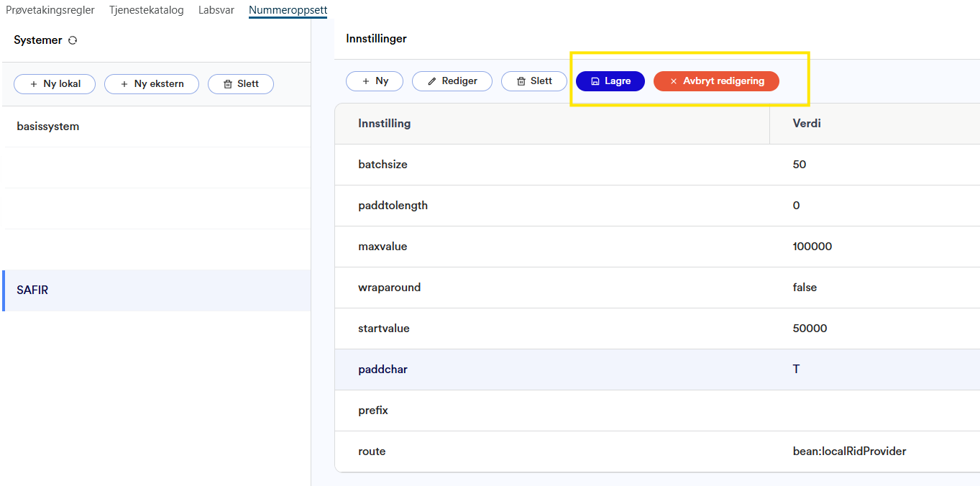Click the Ny ekstern button
Image resolution: width=980 pixels, height=486 pixels.
coord(152,84)
